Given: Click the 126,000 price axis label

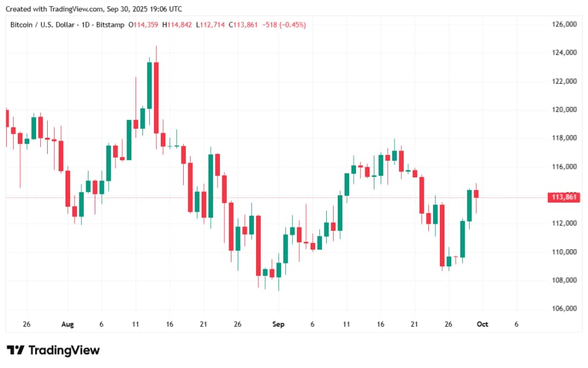Looking at the screenshot, I should (x=563, y=25).
